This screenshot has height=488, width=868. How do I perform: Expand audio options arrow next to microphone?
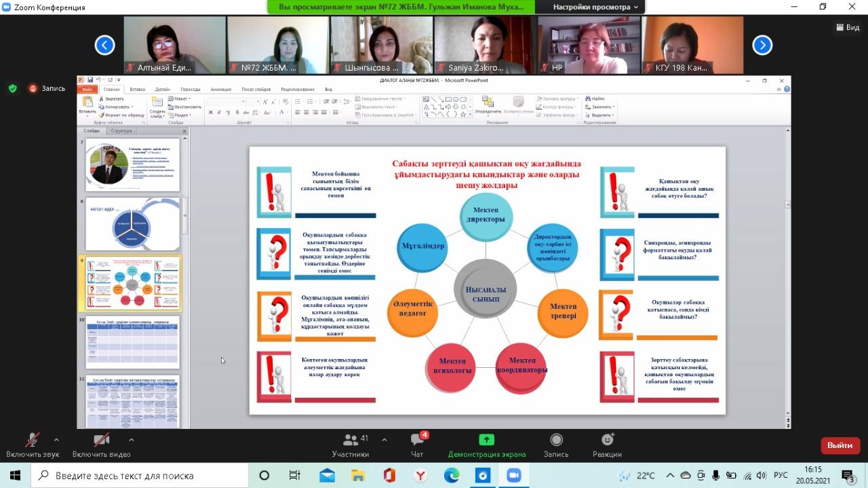[x=56, y=439]
